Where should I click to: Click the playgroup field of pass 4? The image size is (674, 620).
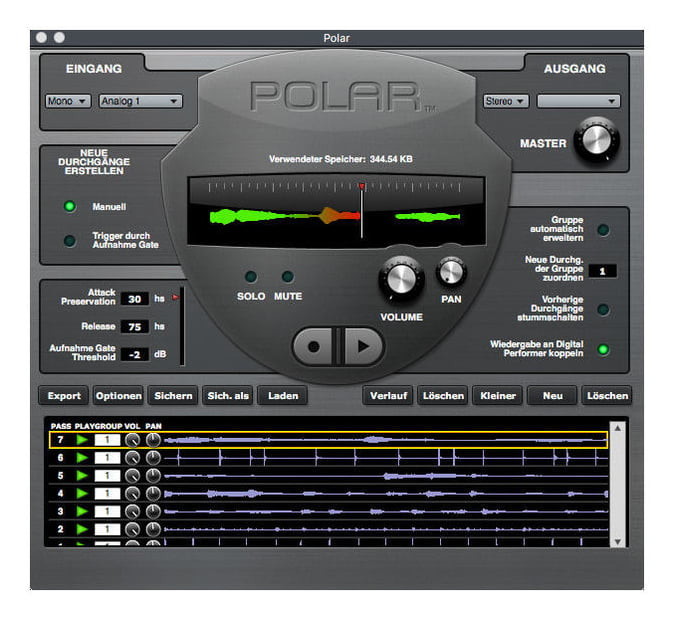tap(107, 494)
